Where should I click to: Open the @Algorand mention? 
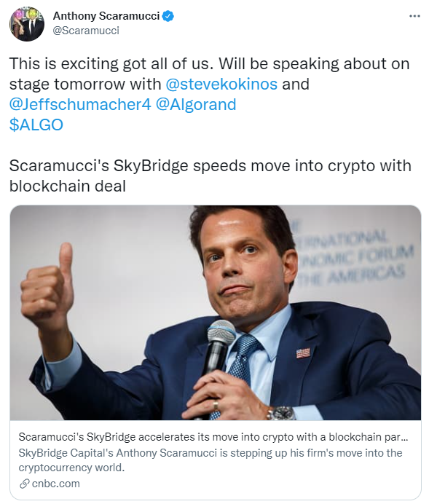point(196,104)
